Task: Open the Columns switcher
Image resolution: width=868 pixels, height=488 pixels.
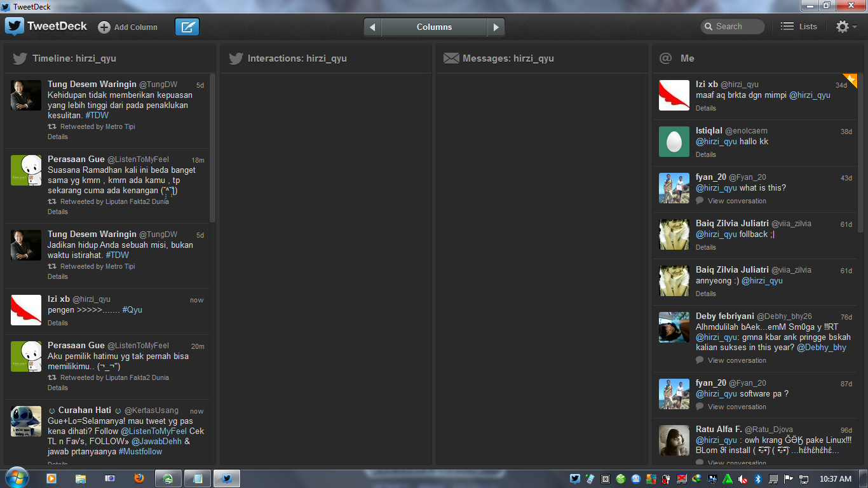Action: pos(434,27)
